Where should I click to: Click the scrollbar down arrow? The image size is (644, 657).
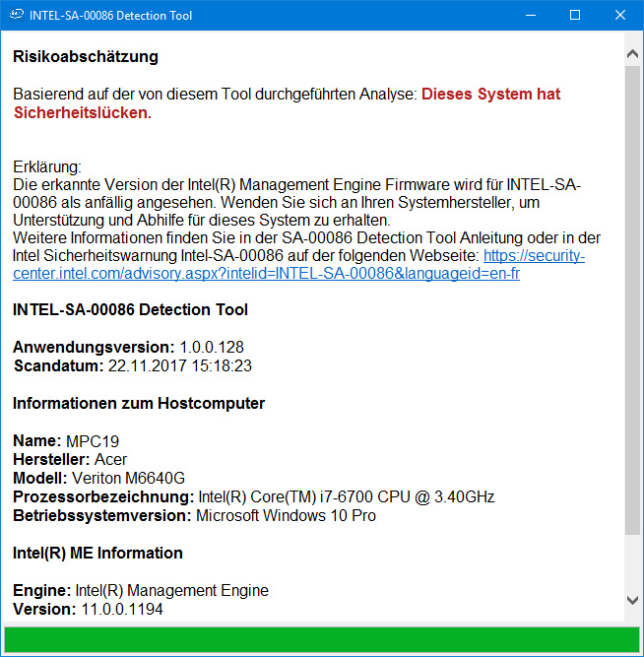click(x=633, y=600)
